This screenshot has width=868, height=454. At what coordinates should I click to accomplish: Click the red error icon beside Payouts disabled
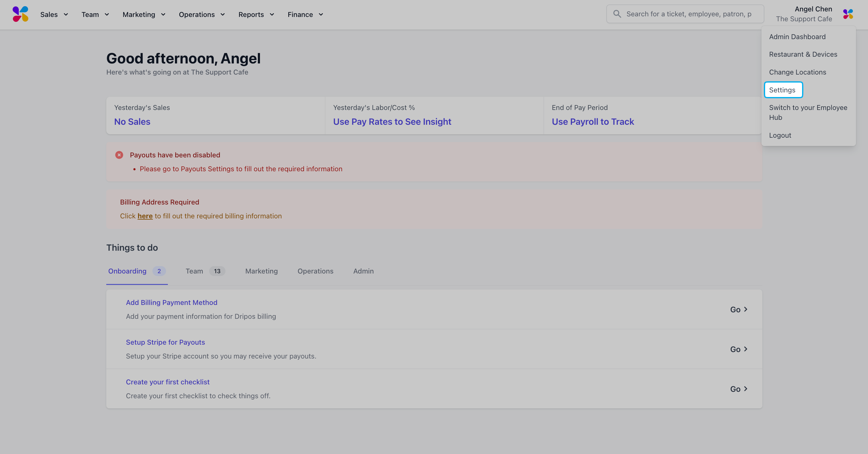119,155
